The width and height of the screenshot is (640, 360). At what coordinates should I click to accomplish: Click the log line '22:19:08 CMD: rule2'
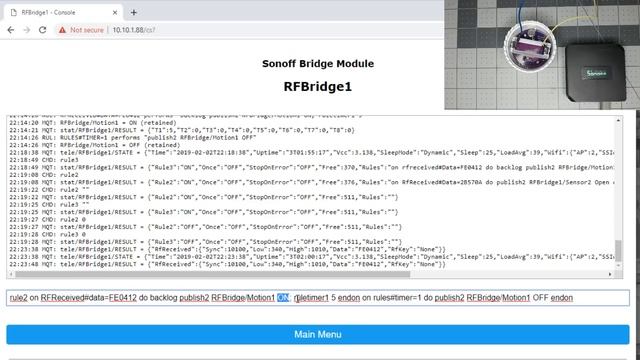click(44, 175)
